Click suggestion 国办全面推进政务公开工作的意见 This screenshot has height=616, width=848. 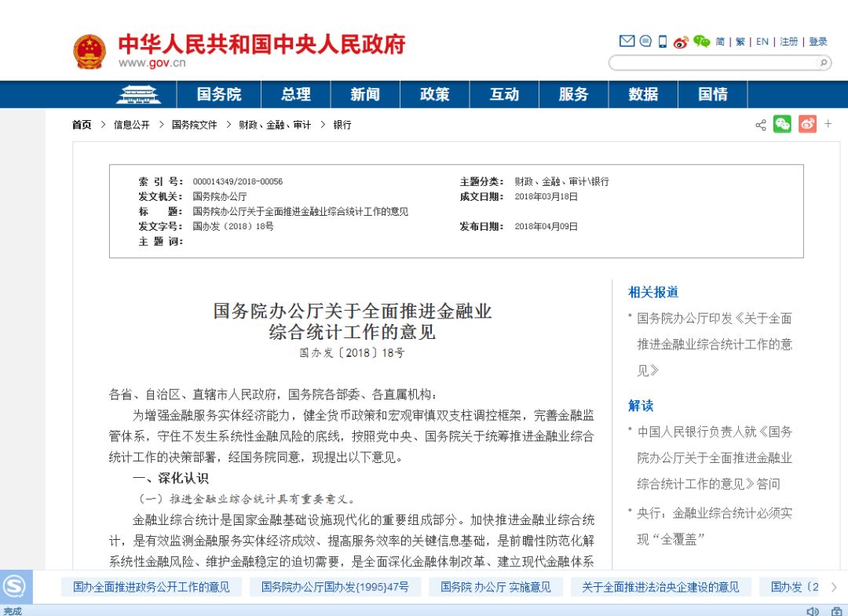(152, 587)
